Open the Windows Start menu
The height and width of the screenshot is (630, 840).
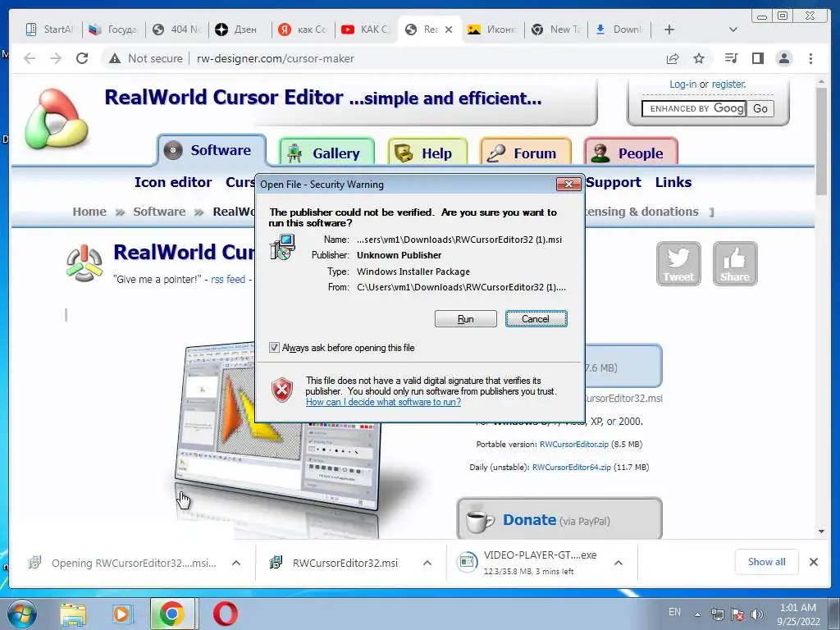pos(22,614)
